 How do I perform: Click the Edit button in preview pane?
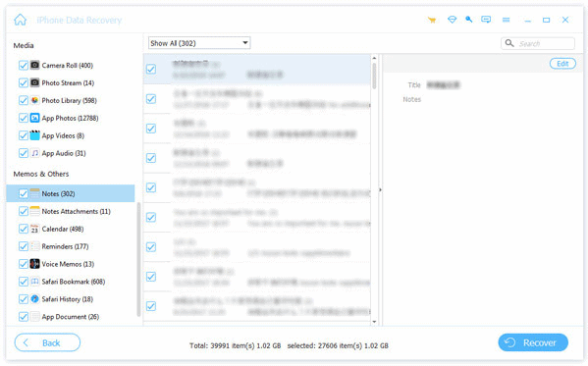tap(562, 64)
